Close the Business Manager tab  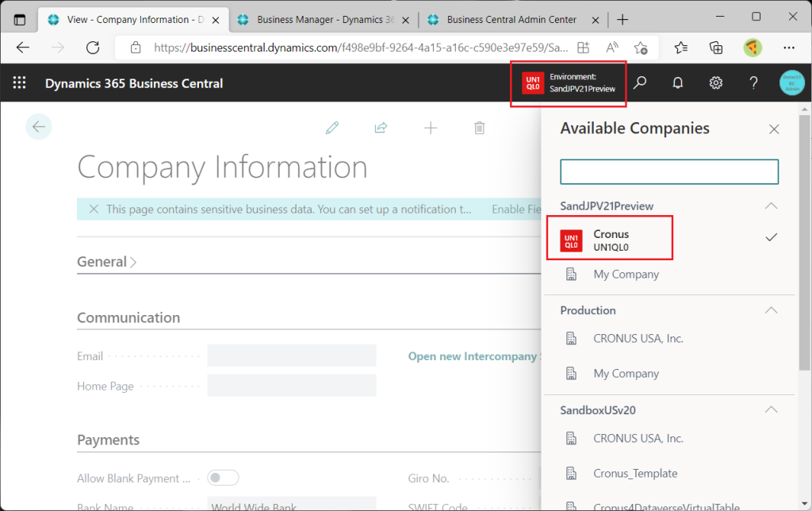pyautogui.click(x=405, y=20)
